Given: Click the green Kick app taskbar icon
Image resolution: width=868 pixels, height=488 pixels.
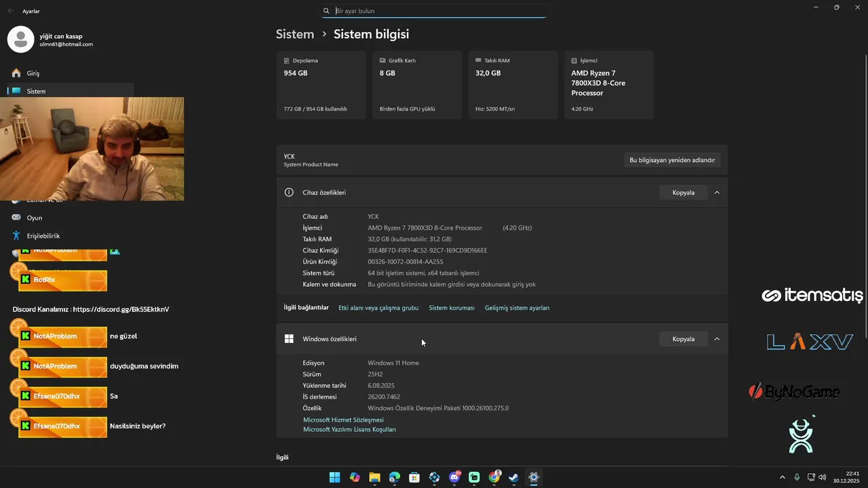Looking at the screenshot, I should click(x=474, y=477).
